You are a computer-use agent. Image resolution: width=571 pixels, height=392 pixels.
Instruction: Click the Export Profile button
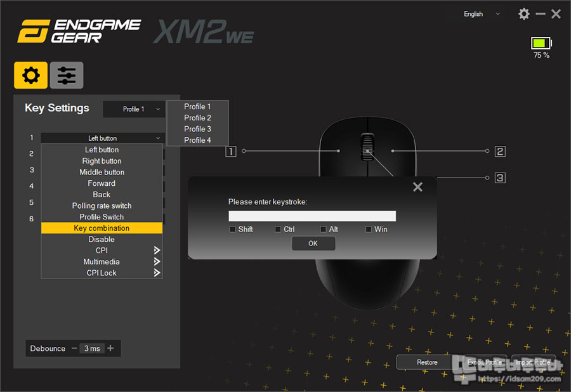point(484,362)
